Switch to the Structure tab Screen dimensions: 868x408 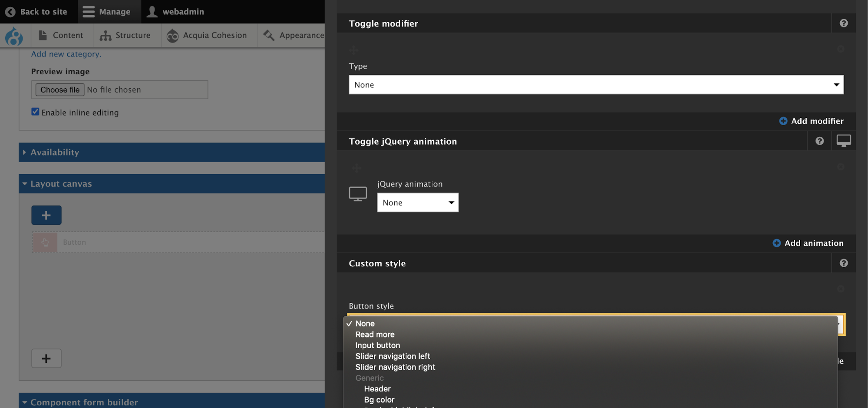coord(127,35)
